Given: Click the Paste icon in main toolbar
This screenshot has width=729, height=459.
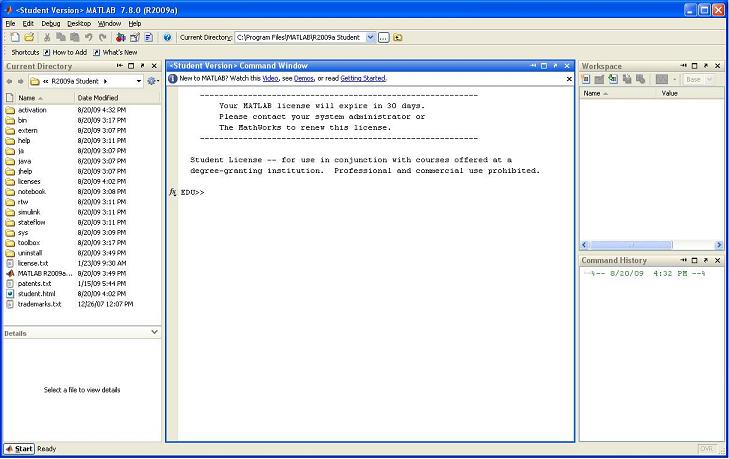Looking at the screenshot, I should (74, 37).
